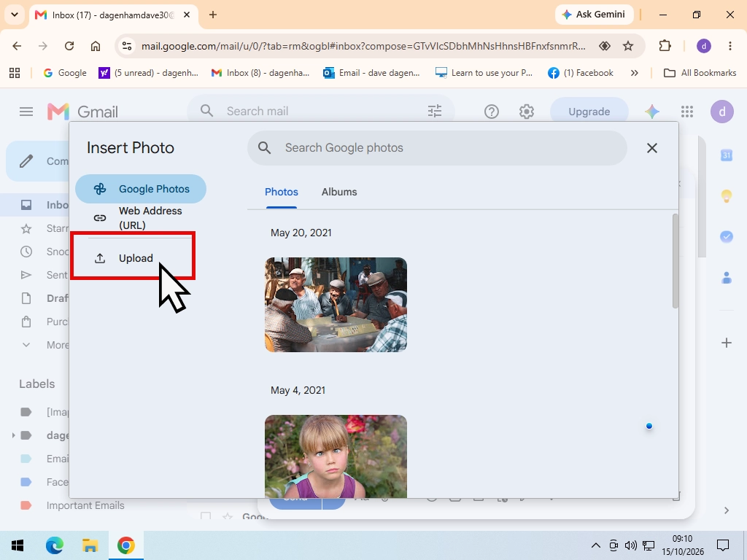The width and height of the screenshot is (747, 560).
Task: Click the Insert Photo dialog scrollbar
Action: pos(675,261)
